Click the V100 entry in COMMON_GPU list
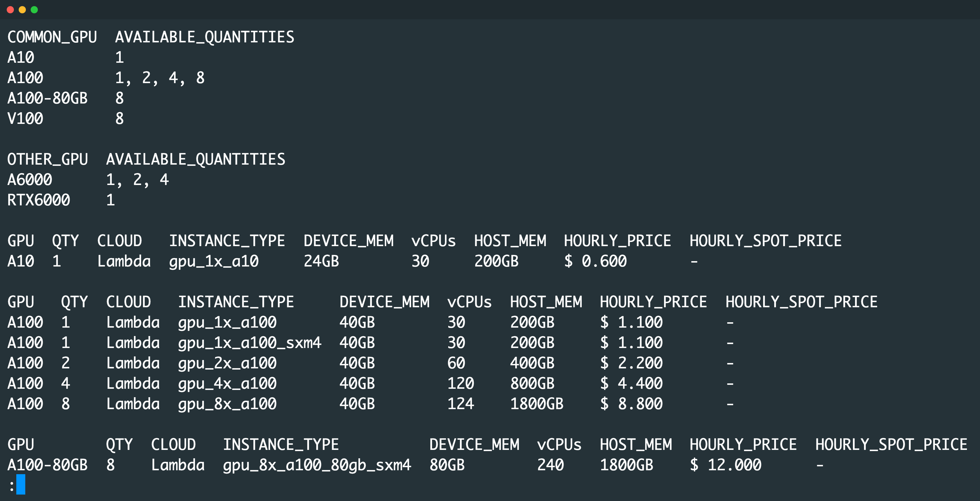The width and height of the screenshot is (980, 501). click(x=25, y=119)
